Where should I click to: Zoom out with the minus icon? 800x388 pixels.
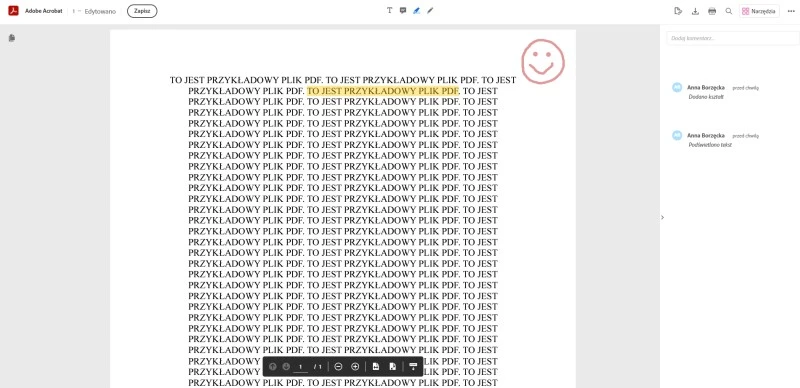(338, 367)
